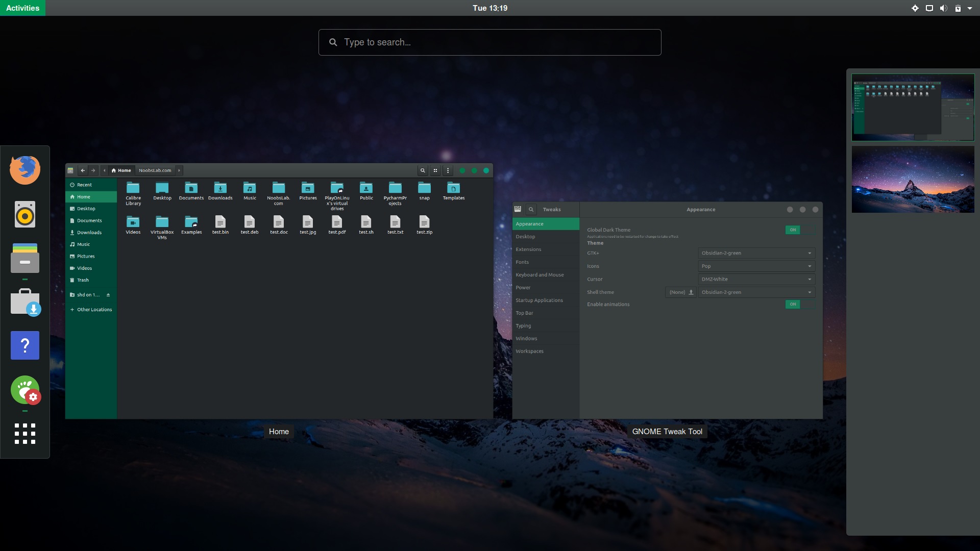Open the Help application icon
Image resolution: width=980 pixels, height=551 pixels.
coord(24,345)
